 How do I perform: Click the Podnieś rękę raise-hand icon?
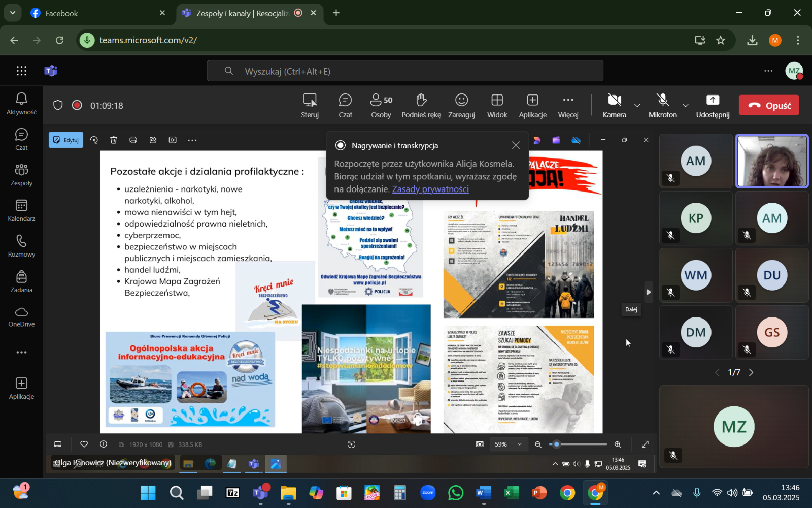pos(421,105)
